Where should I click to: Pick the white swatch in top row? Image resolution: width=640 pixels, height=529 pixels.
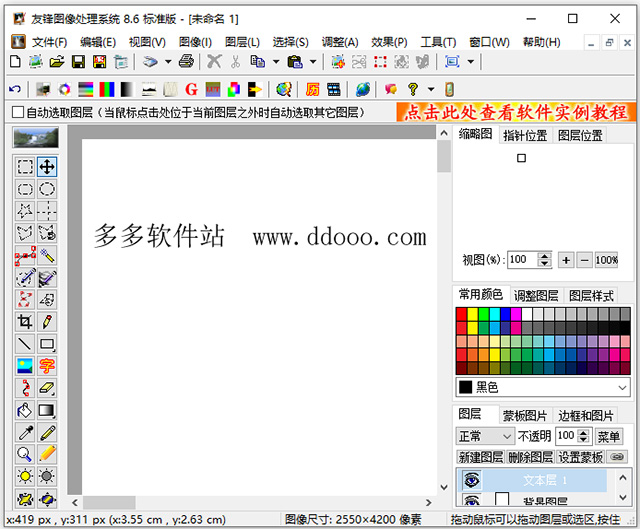point(527,314)
